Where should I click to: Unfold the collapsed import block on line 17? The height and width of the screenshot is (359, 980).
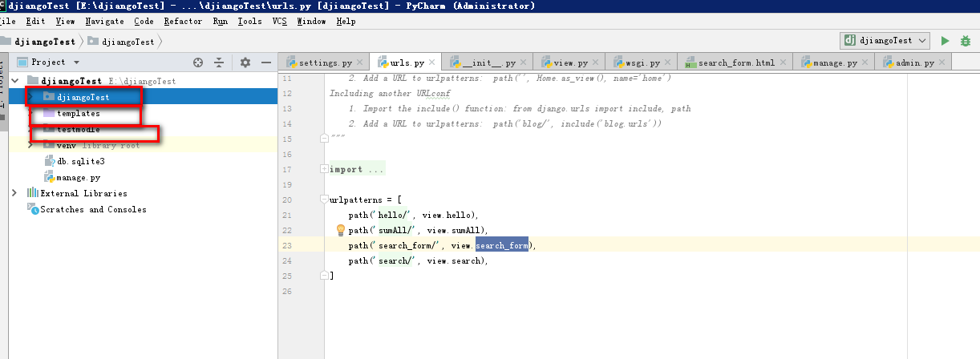click(x=324, y=169)
